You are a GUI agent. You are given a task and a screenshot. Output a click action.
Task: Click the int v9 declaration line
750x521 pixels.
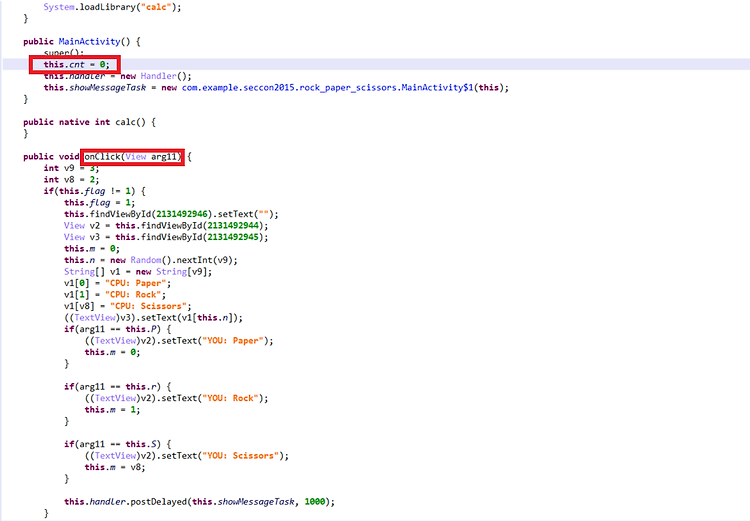(x=71, y=168)
